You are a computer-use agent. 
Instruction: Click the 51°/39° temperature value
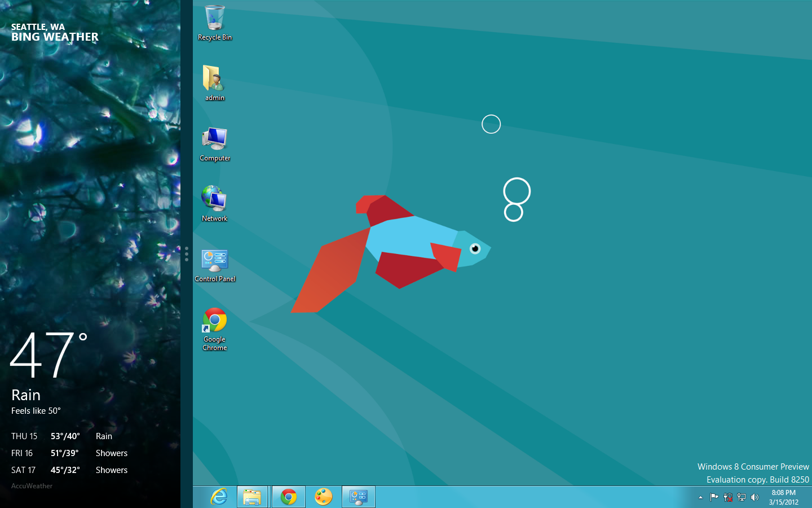coord(65,453)
